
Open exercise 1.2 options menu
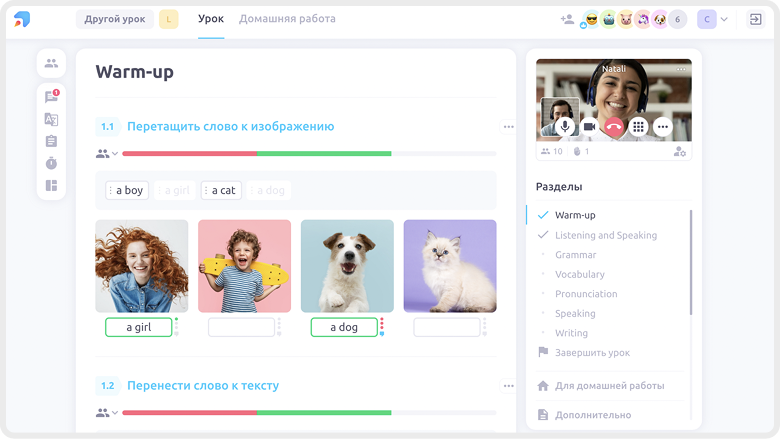tap(508, 386)
